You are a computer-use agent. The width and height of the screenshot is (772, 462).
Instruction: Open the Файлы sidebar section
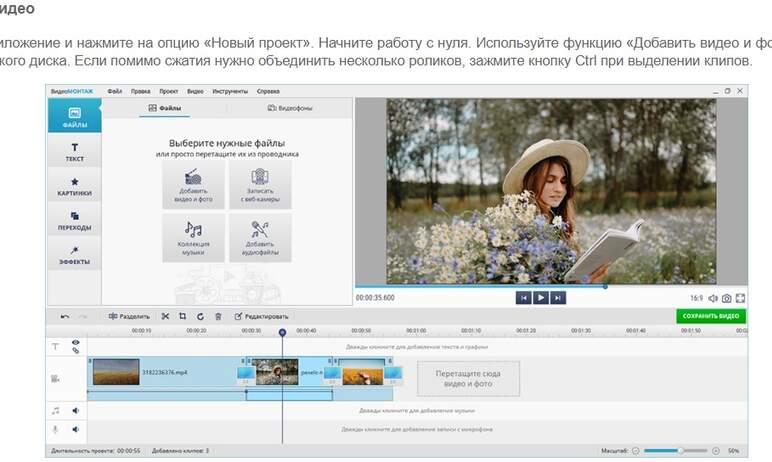click(74, 115)
